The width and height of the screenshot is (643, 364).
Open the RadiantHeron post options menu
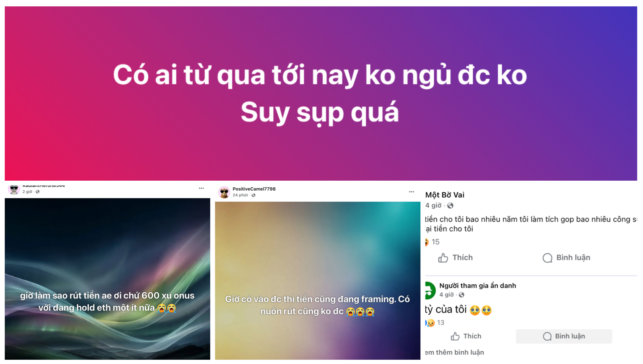pos(201,188)
